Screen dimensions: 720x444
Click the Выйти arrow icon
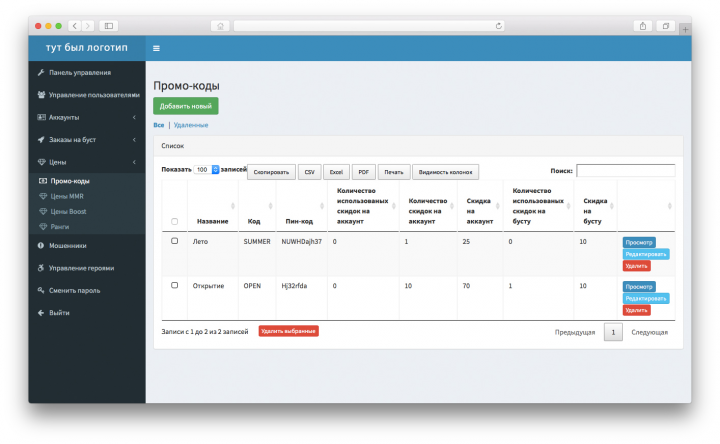click(41, 313)
